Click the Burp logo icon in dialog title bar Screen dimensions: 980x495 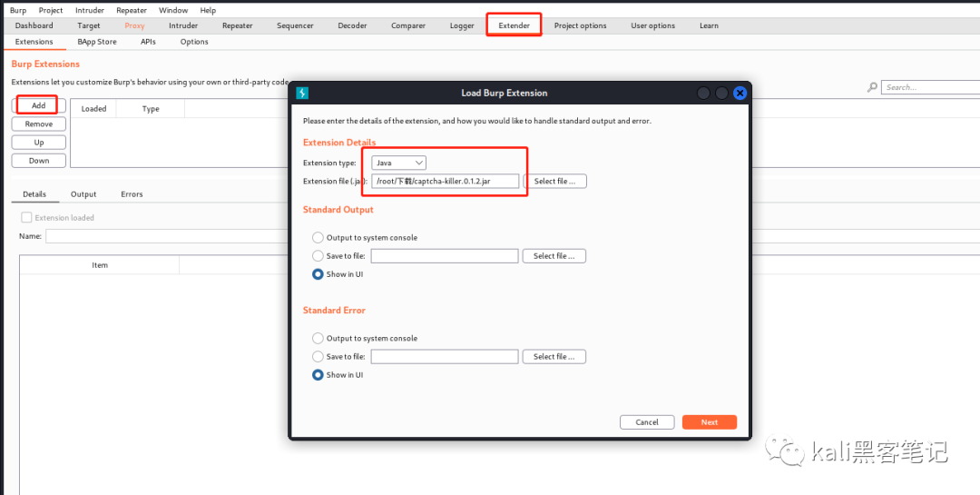click(x=302, y=94)
